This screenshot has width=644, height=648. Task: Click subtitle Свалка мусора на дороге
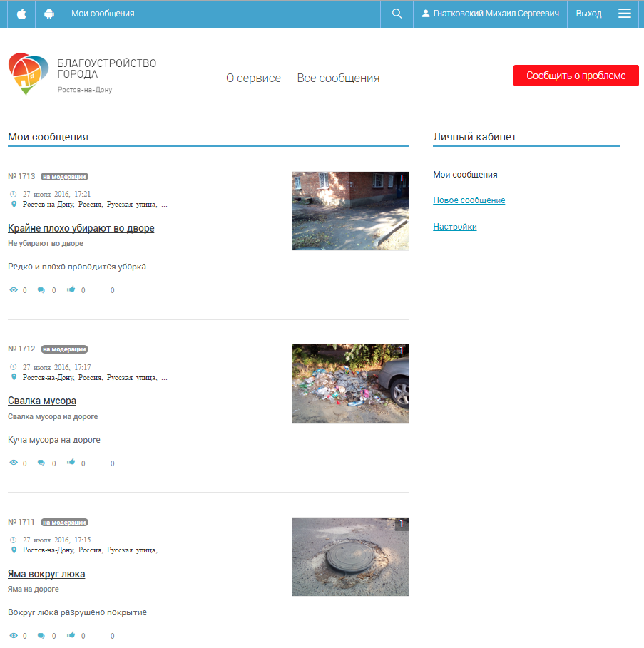tap(53, 416)
